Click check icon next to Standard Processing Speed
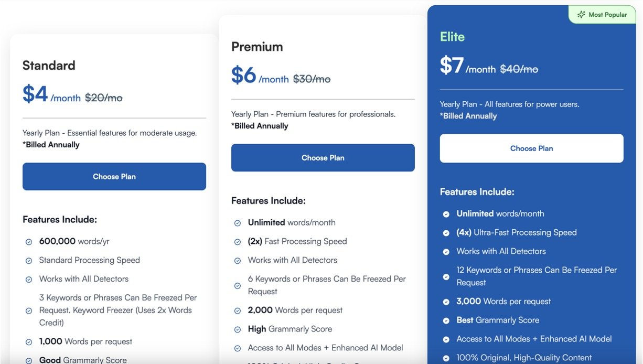The height and width of the screenshot is (364, 643). [29, 261]
